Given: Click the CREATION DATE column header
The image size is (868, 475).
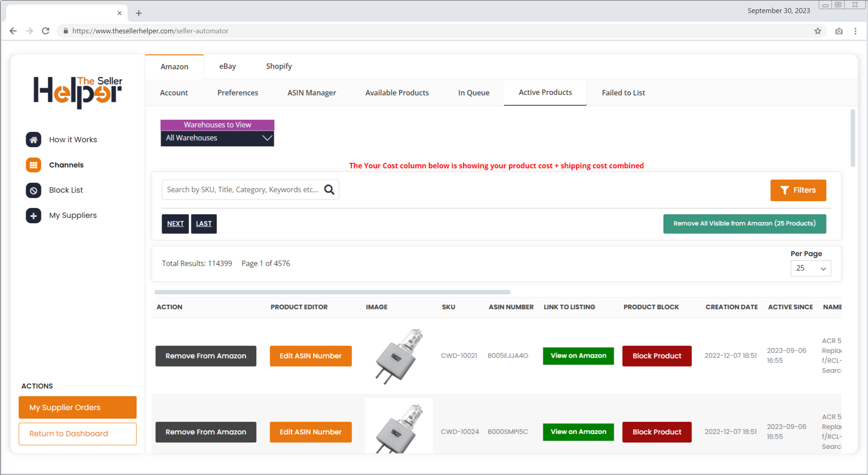Looking at the screenshot, I should pos(732,307).
